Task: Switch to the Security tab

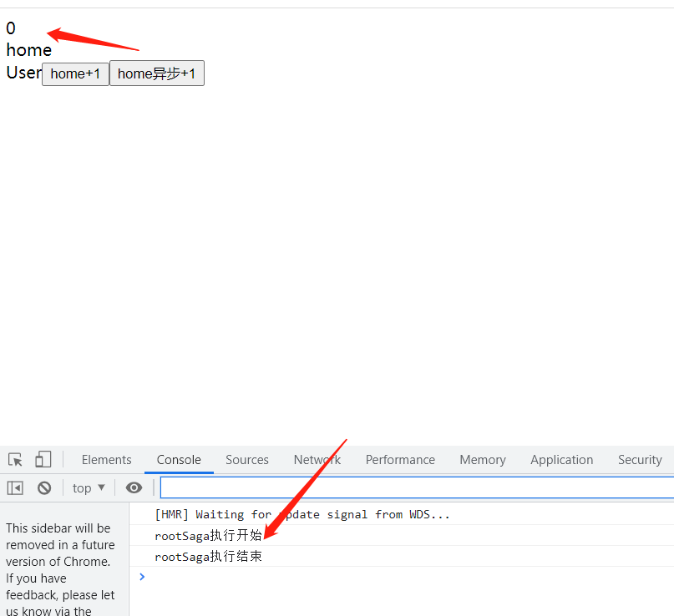Action: coord(640,460)
